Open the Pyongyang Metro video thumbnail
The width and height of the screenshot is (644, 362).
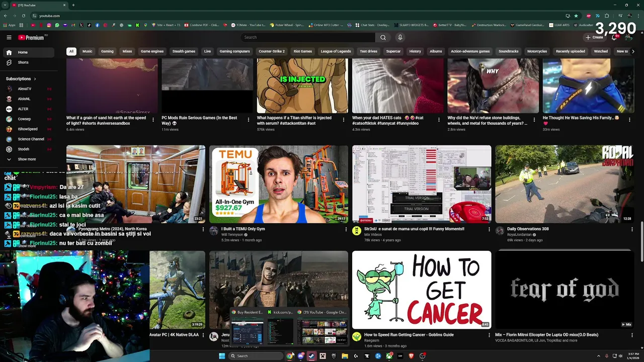136,184
